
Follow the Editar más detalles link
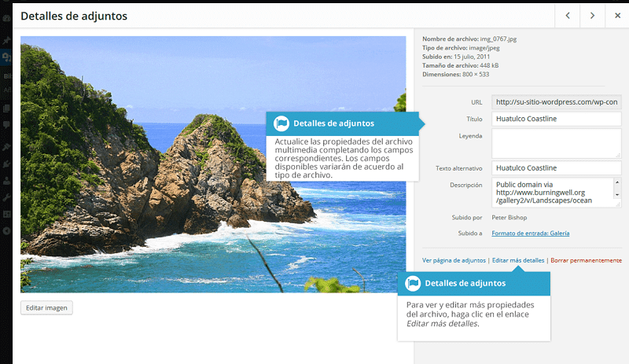click(x=518, y=260)
